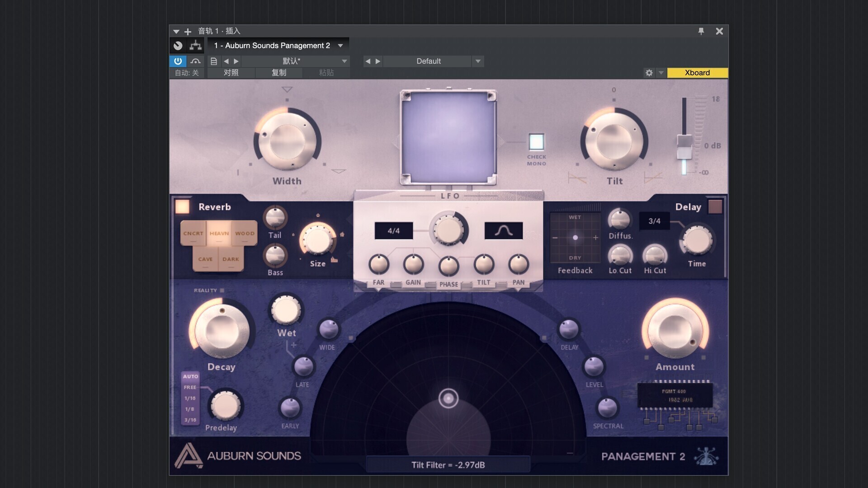Click the low tilt filter icon

577,178
